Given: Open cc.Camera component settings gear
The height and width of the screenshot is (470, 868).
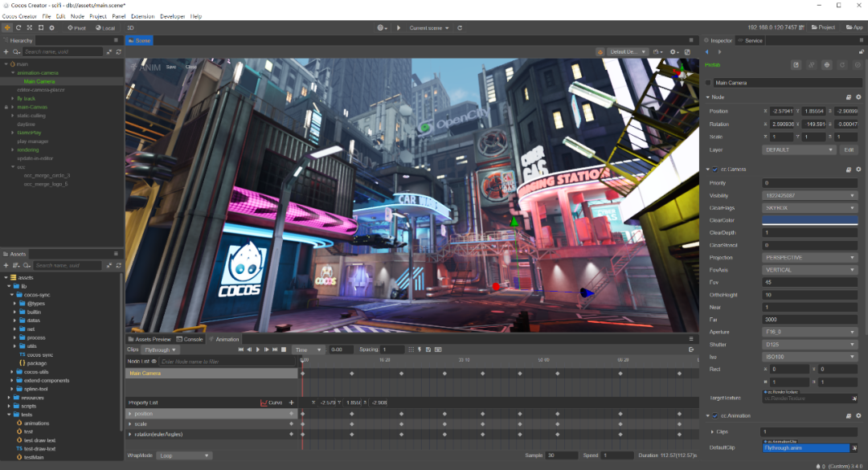Looking at the screenshot, I should (x=858, y=170).
